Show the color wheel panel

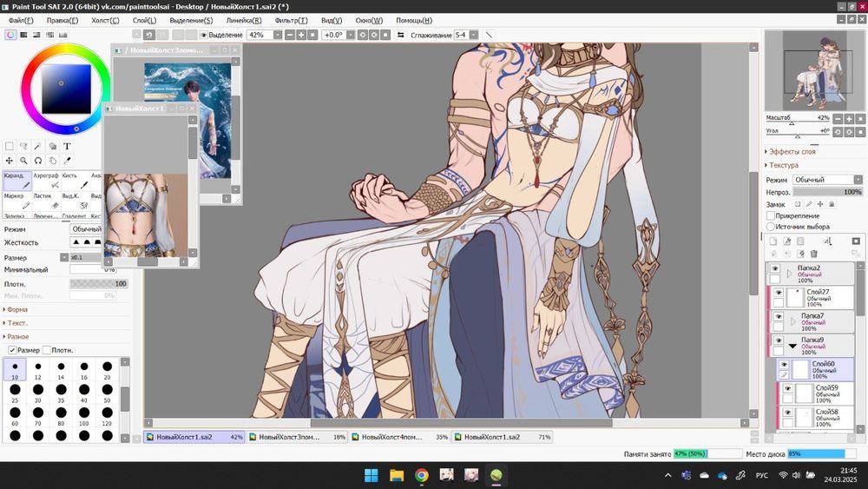(x=10, y=35)
